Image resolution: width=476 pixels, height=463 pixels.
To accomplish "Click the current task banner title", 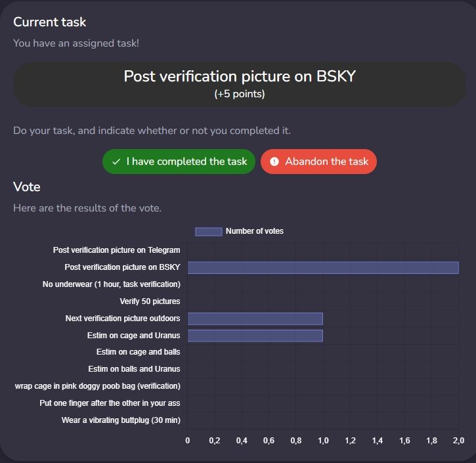I will click(240, 76).
